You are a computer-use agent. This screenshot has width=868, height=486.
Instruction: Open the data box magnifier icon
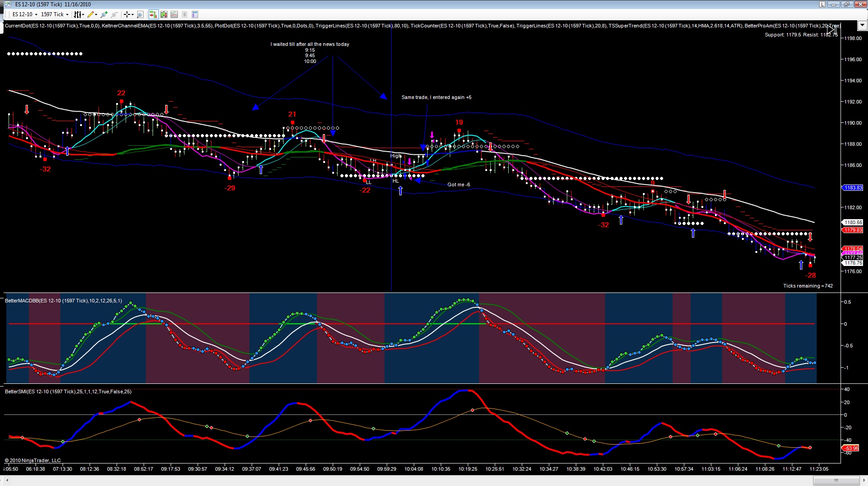point(140,14)
